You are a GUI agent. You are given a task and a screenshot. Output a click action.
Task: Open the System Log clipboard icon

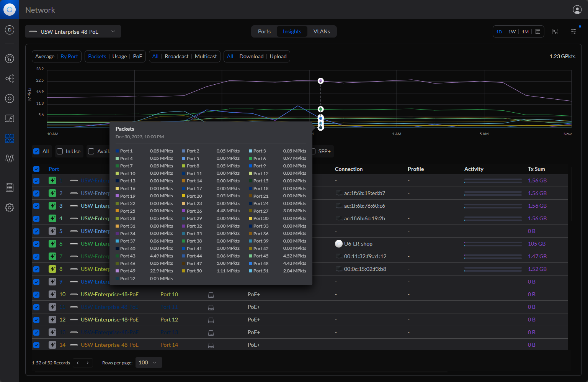[x=10, y=187]
